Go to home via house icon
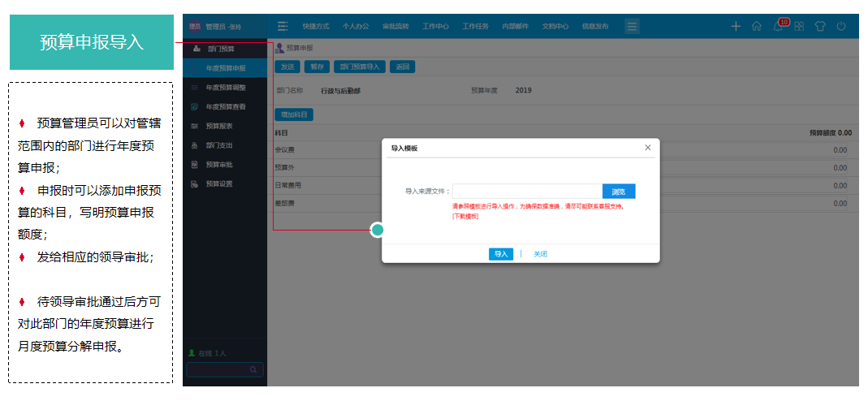Viewport: 868px width, 401px height. coord(757,26)
